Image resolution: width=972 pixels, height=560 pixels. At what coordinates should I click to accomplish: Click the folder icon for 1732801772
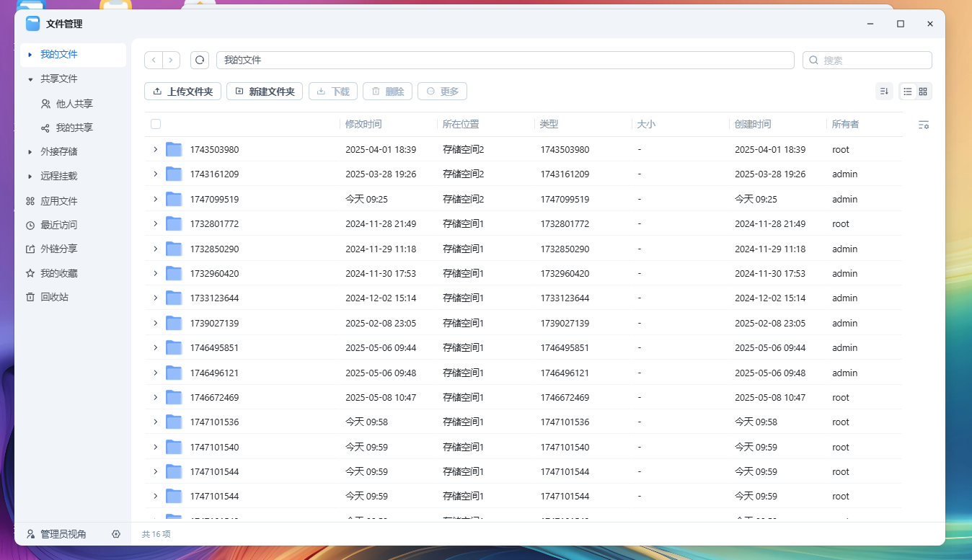click(174, 224)
